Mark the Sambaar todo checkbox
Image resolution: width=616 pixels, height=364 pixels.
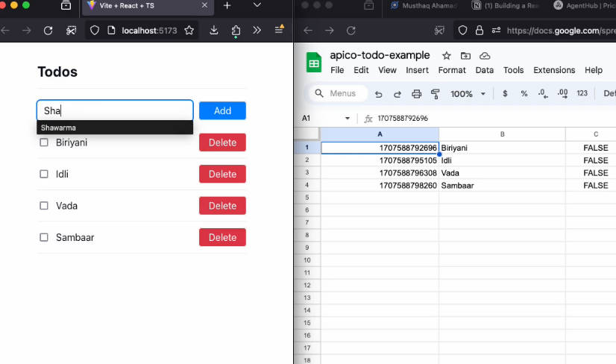[x=44, y=237]
